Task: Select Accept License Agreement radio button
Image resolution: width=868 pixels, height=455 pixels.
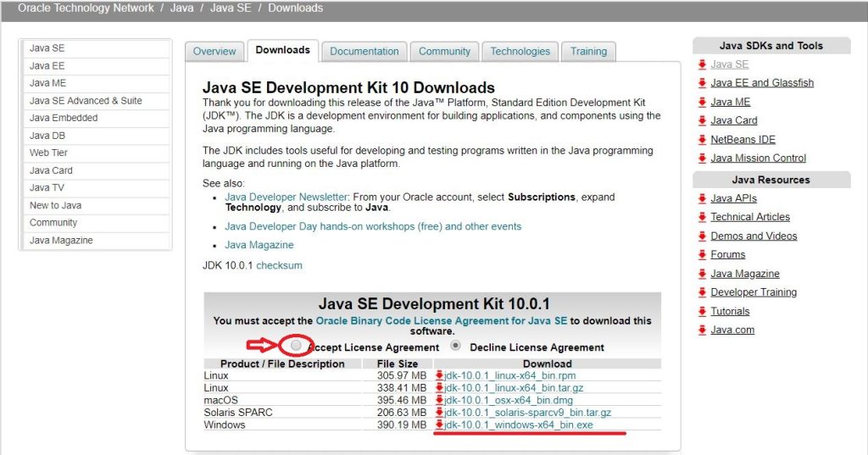Action: pyautogui.click(x=296, y=347)
